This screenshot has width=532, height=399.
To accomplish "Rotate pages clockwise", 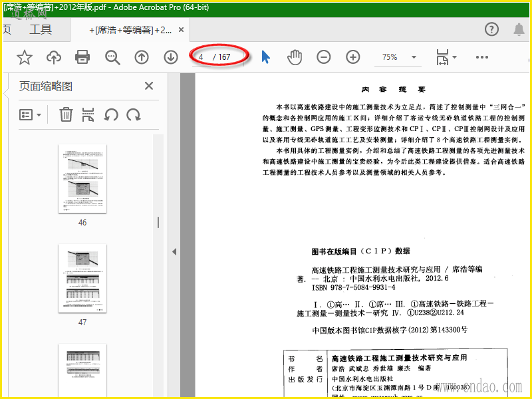I will [134, 114].
